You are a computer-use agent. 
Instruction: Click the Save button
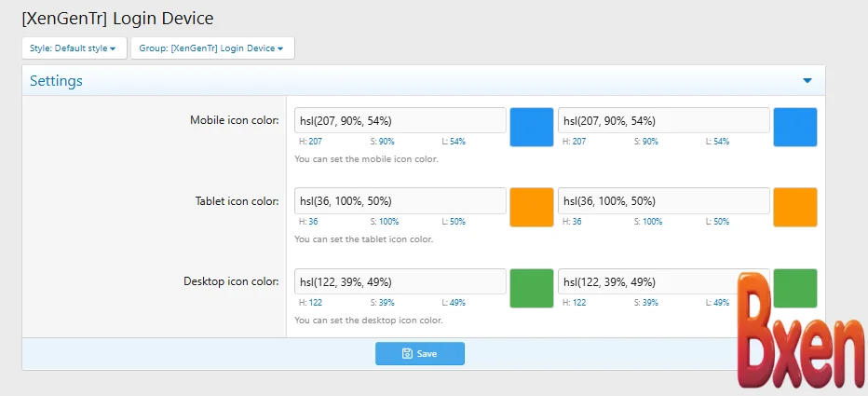[x=419, y=354]
